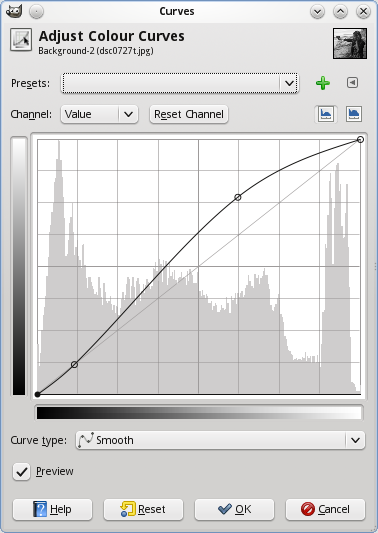Click the green plus save preset icon
Image resolution: width=378 pixels, height=533 pixels.
point(323,83)
